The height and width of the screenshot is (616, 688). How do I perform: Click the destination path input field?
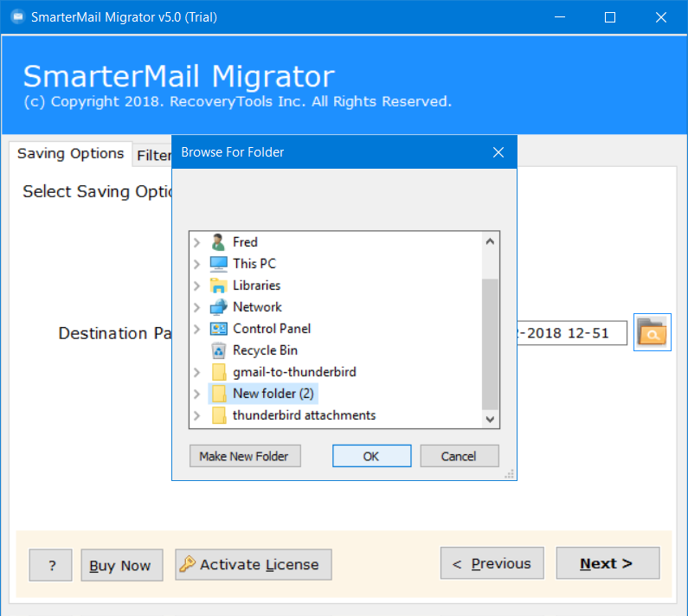(x=572, y=333)
